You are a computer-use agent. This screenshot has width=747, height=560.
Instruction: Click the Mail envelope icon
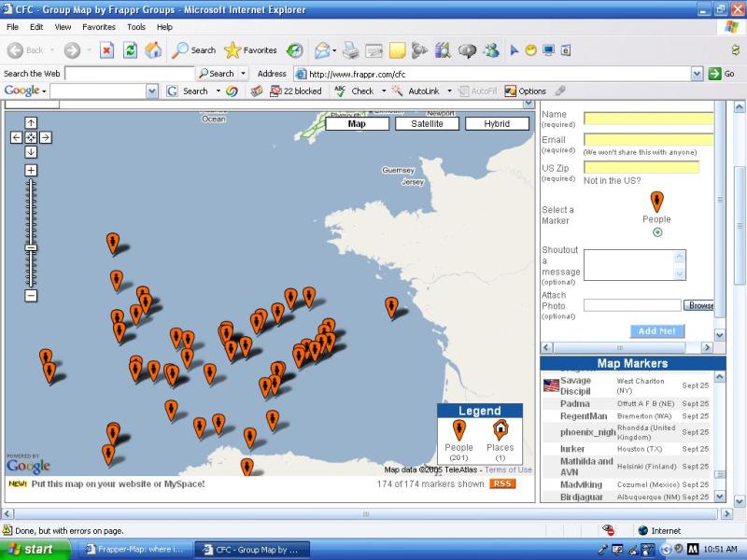click(x=322, y=50)
